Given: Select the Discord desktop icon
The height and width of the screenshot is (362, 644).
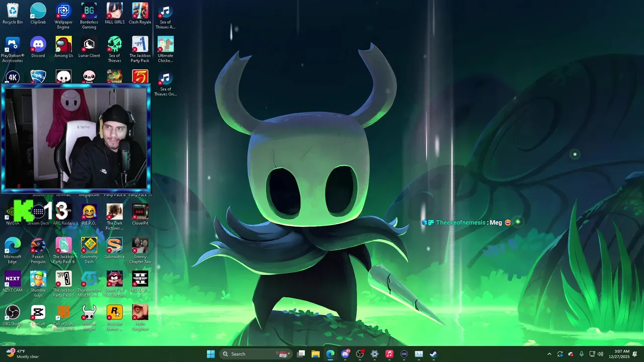Looking at the screenshot, I should (x=38, y=47).
